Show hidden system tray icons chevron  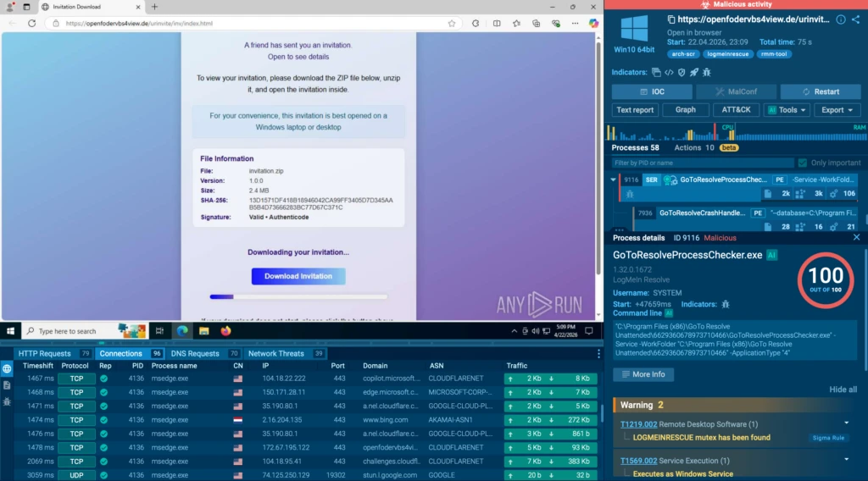[514, 330]
